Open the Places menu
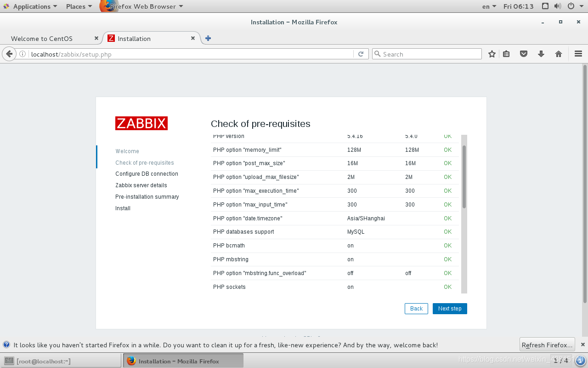 (x=79, y=6)
